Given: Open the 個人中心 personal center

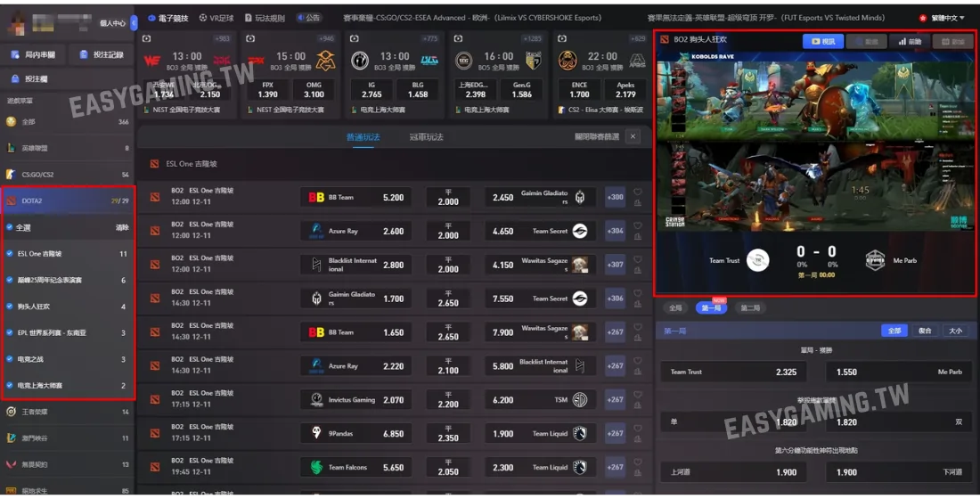Looking at the screenshot, I should (112, 23).
